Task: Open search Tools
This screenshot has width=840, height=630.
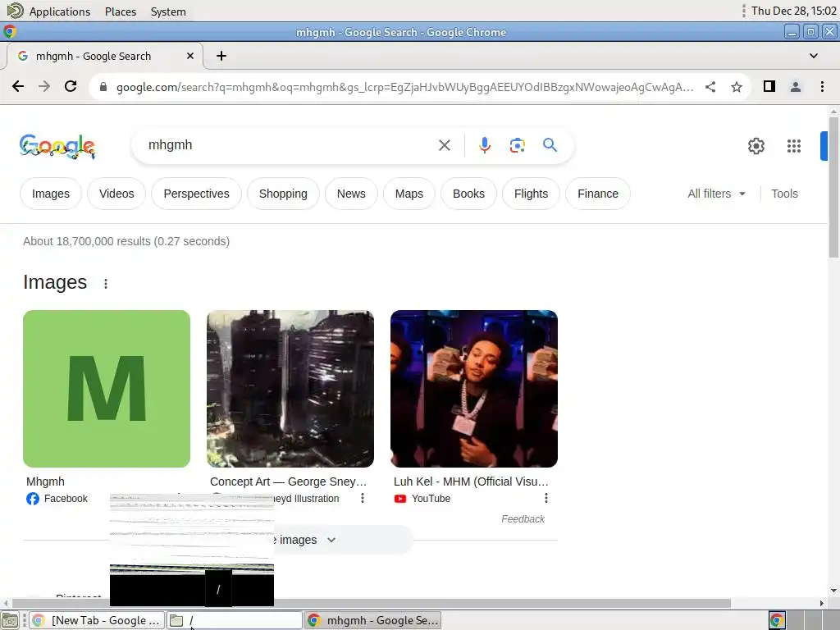Action: (784, 194)
